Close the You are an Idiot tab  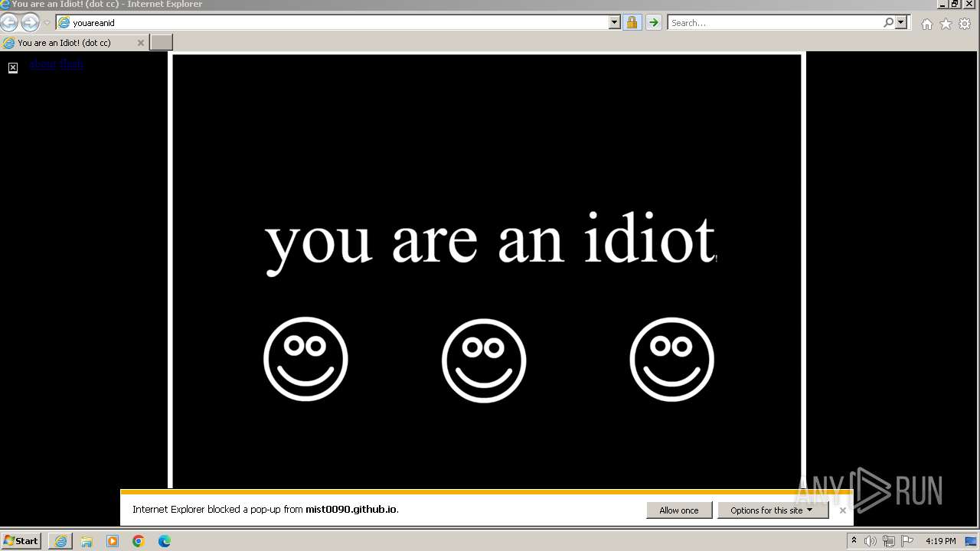[x=140, y=43]
